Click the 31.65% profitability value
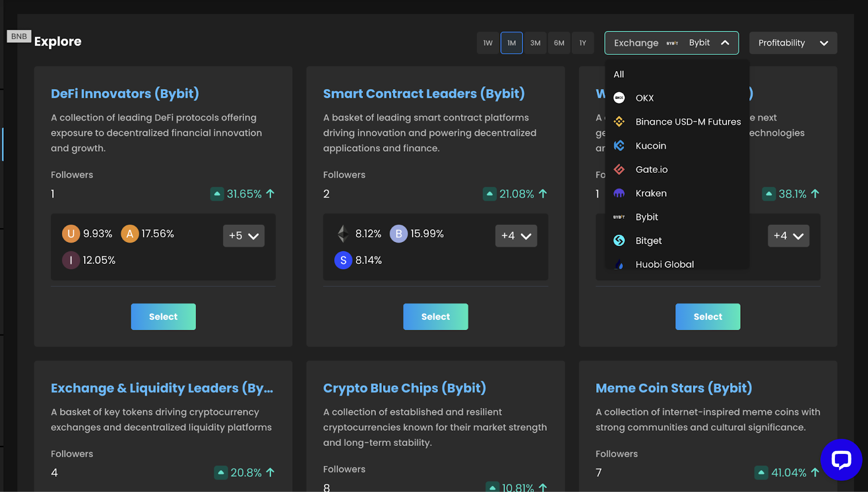 [244, 194]
